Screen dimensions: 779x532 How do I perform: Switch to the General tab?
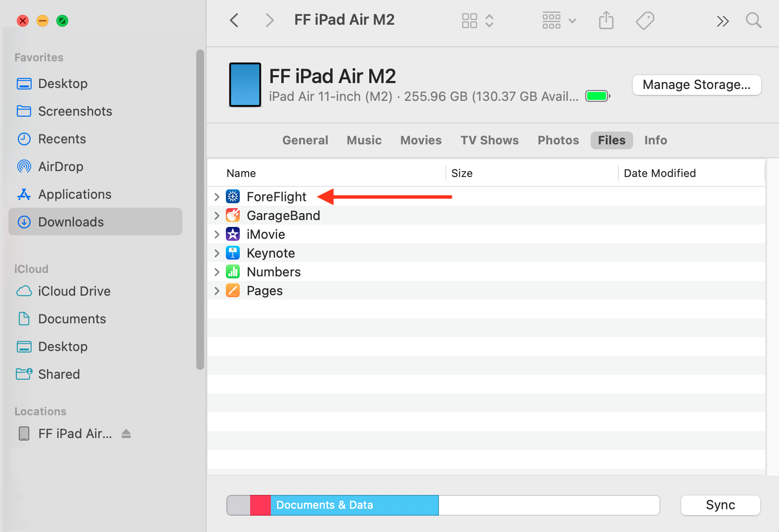(x=305, y=140)
